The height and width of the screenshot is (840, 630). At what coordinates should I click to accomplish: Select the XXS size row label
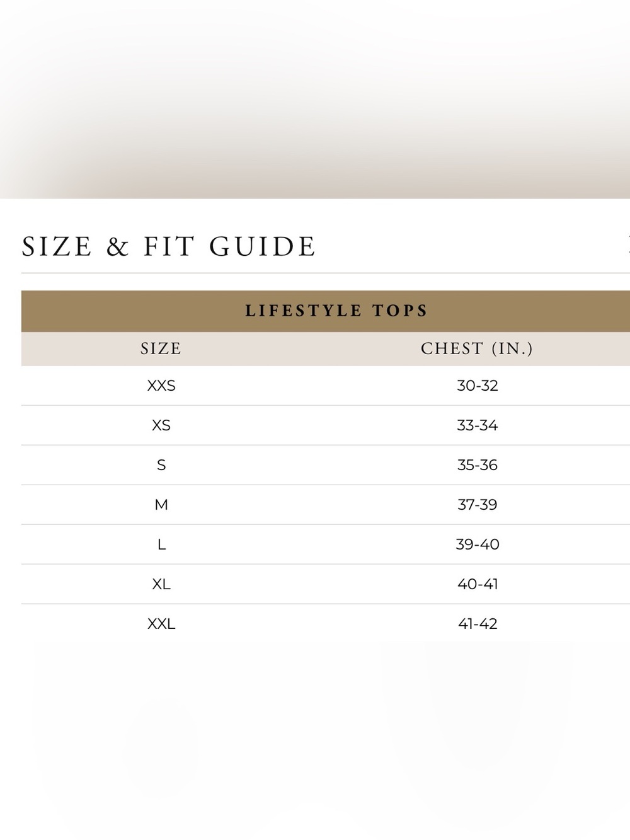(161, 386)
